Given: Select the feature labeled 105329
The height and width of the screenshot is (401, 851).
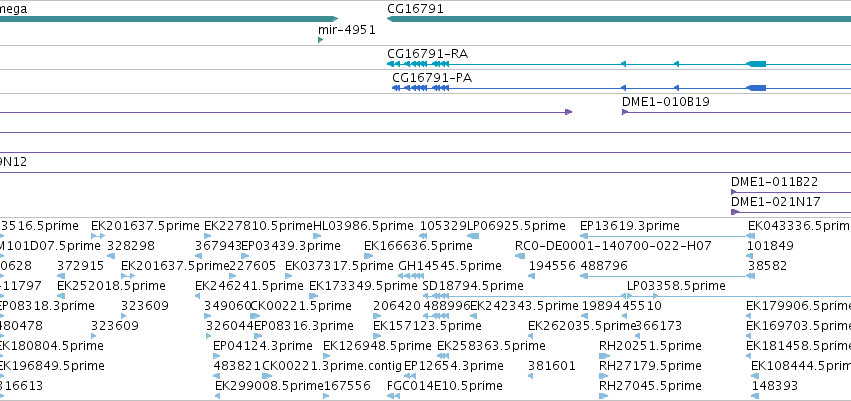Looking at the screenshot, I should 443,226.
